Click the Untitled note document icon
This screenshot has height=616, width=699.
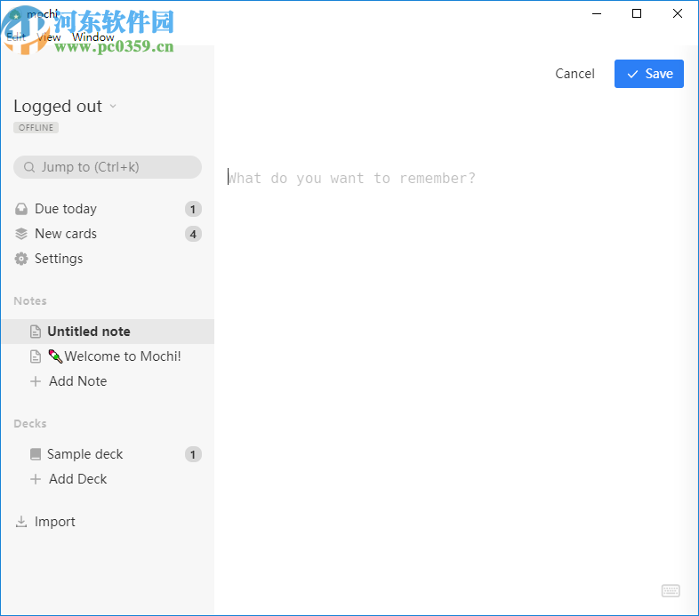(x=36, y=332)
